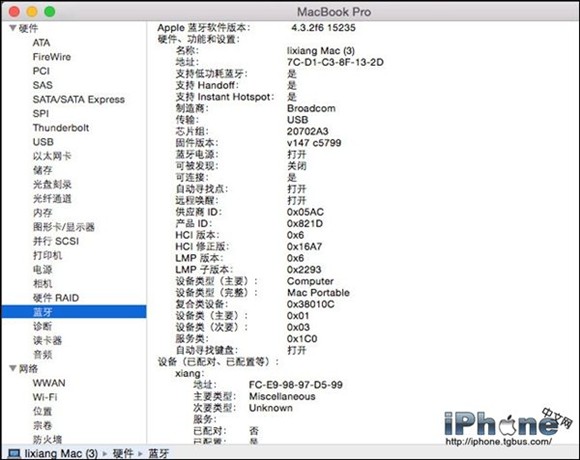The width and height of the screenshot is (580, 460).
Task: Click 硬件 in the bottom path bar
Action: pos(123,453)
